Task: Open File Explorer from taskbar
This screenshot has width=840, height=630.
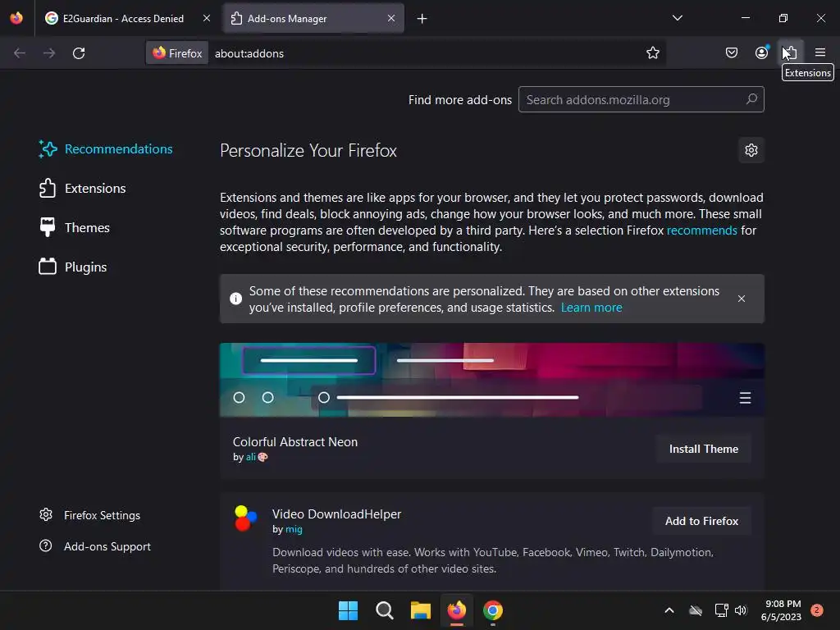Action: tap(421, 610)
